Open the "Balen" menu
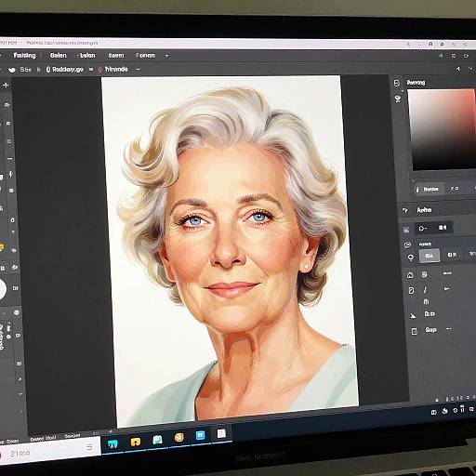This screenshot has height=476, width=476. (58, 56)
